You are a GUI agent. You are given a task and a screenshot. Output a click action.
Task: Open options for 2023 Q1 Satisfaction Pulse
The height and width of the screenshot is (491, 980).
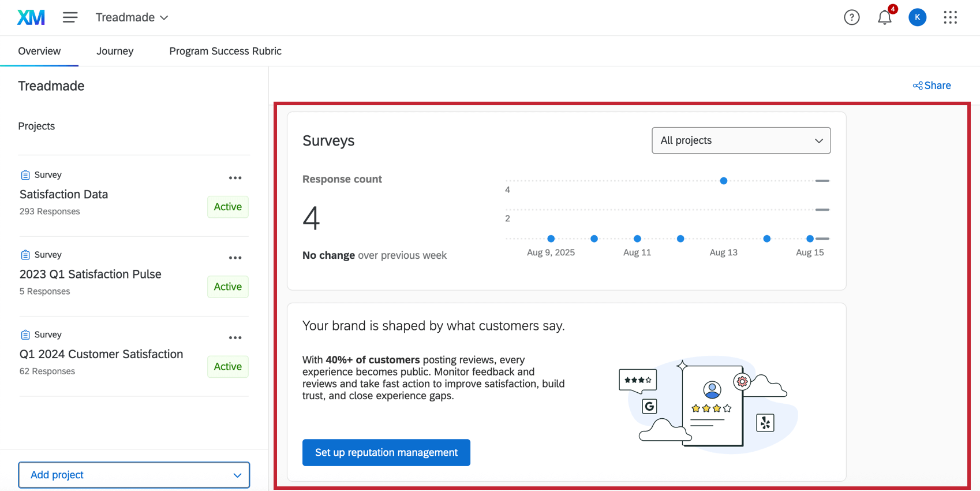[x=235, y=258]
